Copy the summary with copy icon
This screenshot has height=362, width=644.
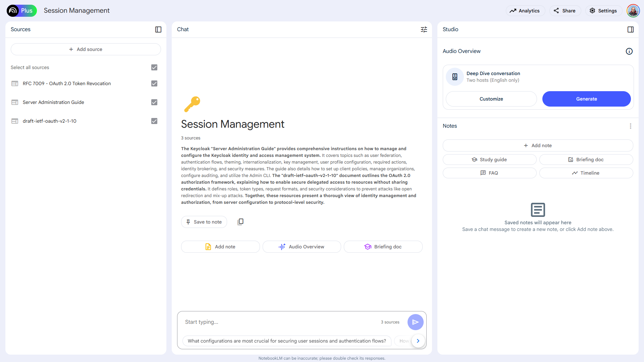[240, 222]
